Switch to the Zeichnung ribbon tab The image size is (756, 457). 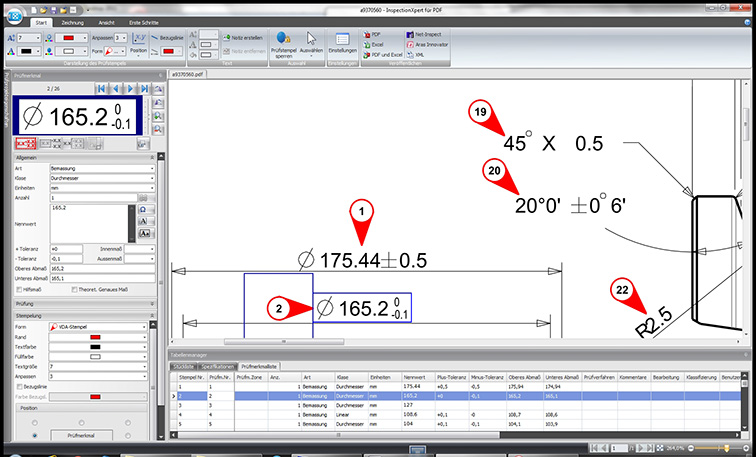(x=73, y=20)
